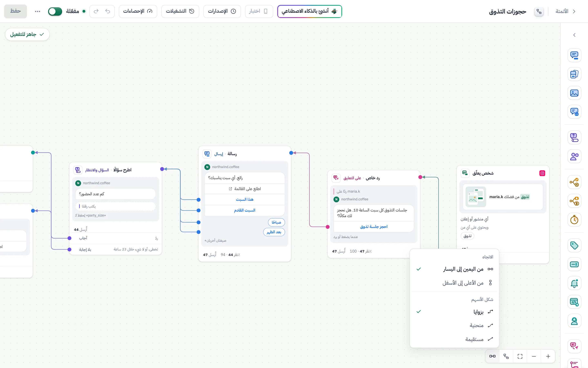Add the contact-plus step icon in sidebar
The image size is (588, 368).
[574, 156]
